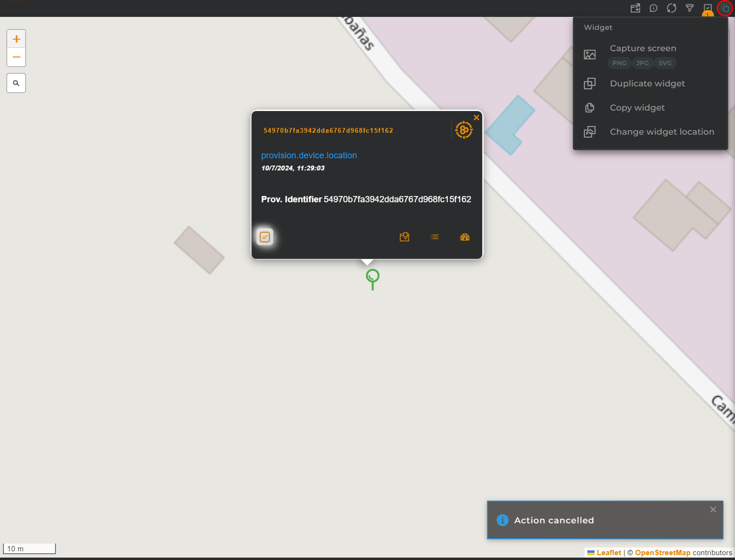
Task: Capture screen as SVG
Action: click(x=665, y=63)
